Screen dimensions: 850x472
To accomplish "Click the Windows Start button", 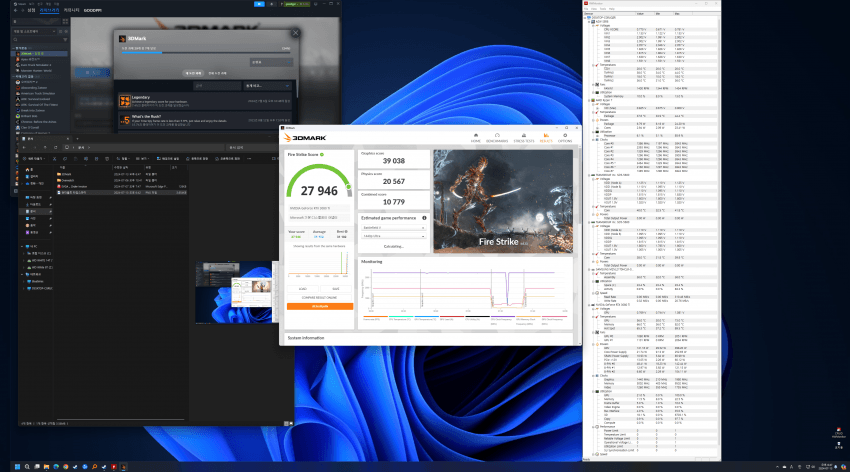I will (17, 467).
